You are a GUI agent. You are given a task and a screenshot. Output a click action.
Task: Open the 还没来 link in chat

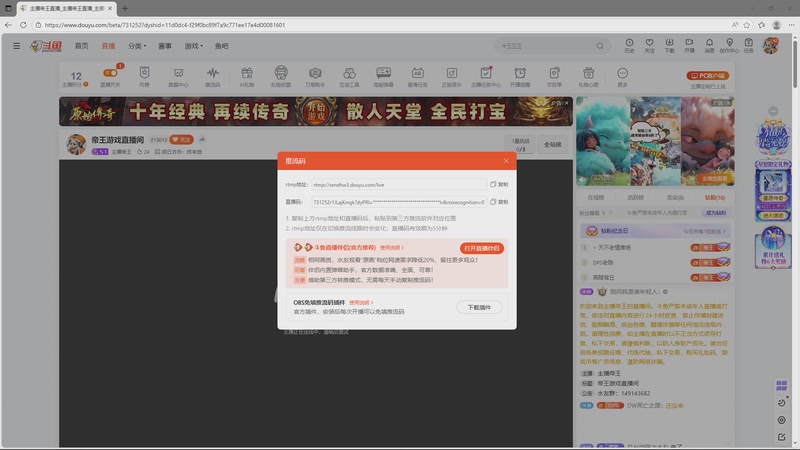pos(674,406)
